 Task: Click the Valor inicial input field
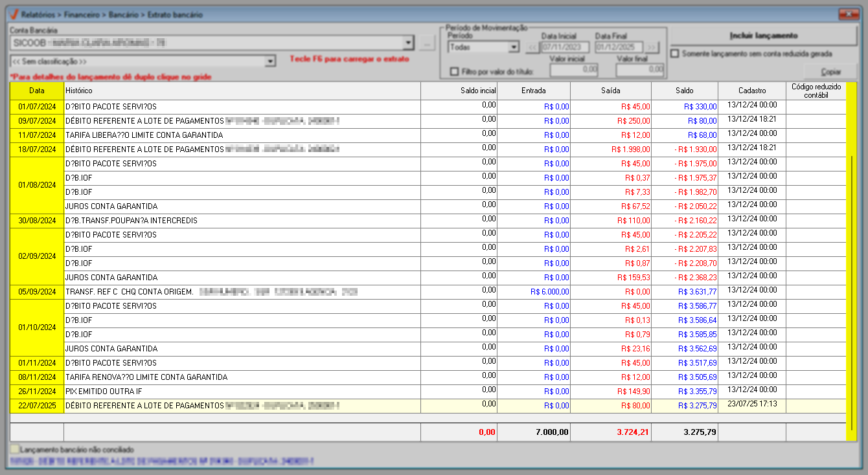[574, 69]
